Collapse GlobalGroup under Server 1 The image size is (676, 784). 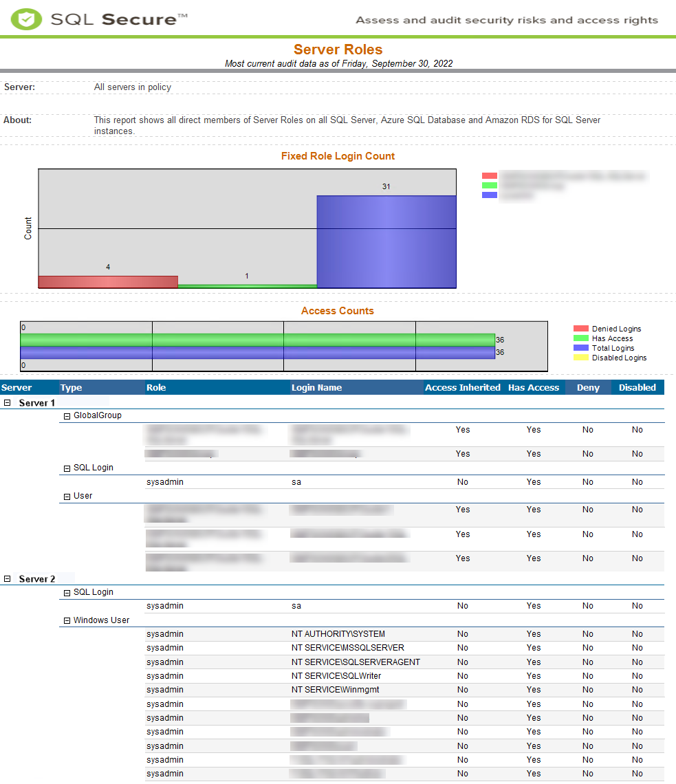pos(67,416)
